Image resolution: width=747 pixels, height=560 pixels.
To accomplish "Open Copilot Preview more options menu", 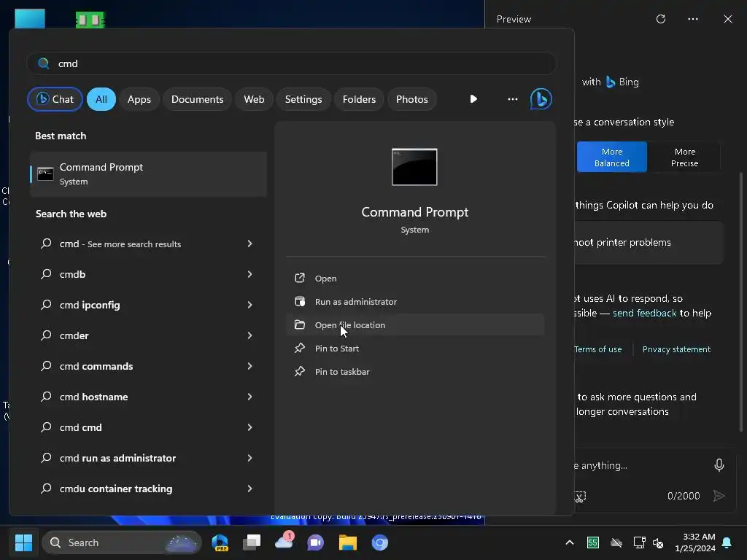I will 693,19.
